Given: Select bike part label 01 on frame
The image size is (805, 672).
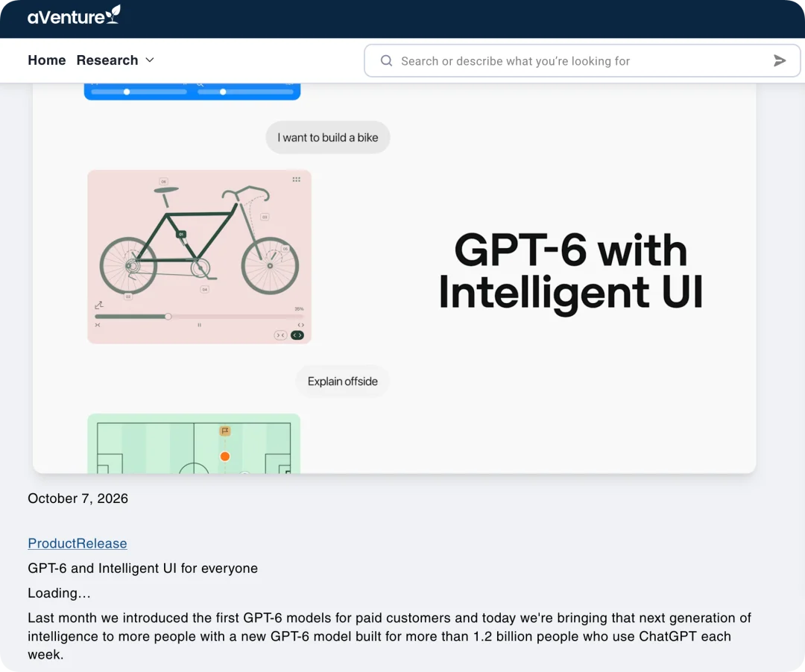Looking at the screenshot, I should (180, 234).
